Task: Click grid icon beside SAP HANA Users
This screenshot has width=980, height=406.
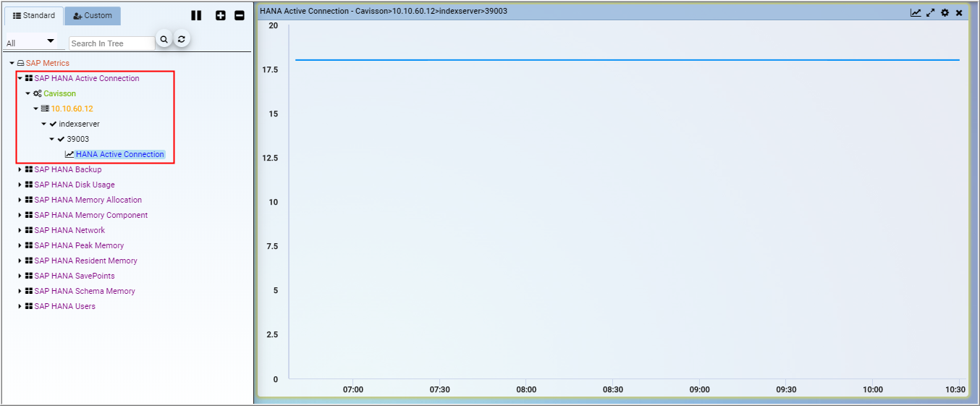Action: [29, 306]
